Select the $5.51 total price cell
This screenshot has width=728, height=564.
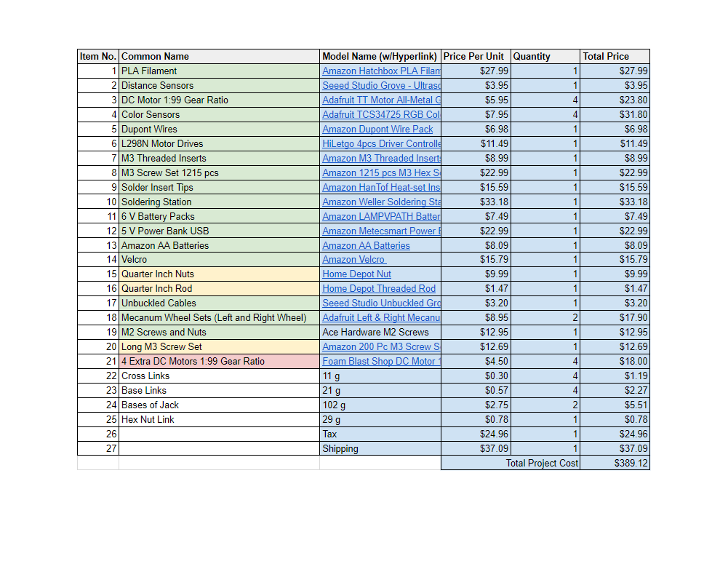615,405
